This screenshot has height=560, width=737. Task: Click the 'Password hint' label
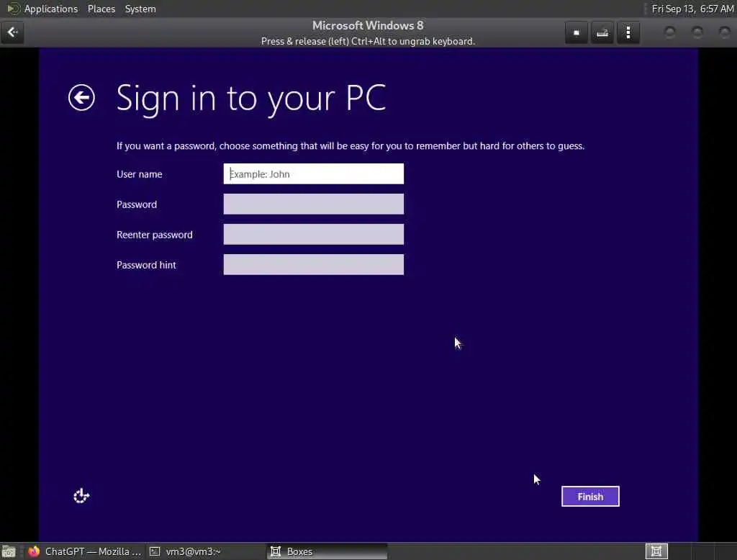[x=146, y=265]
